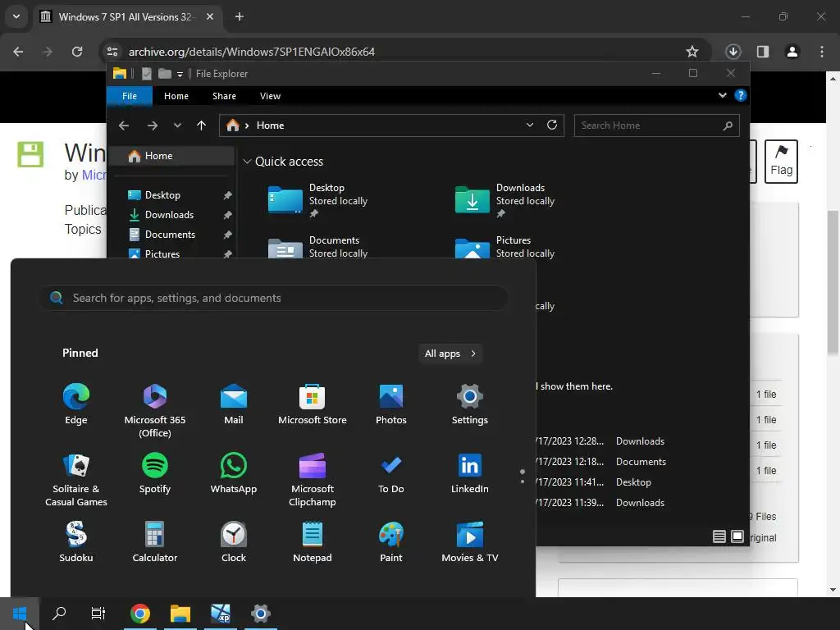Open recent locations dropdown in Explorer
Viewport: 840px width, 630px height.
pyautogui.click(x=177, y=126)
